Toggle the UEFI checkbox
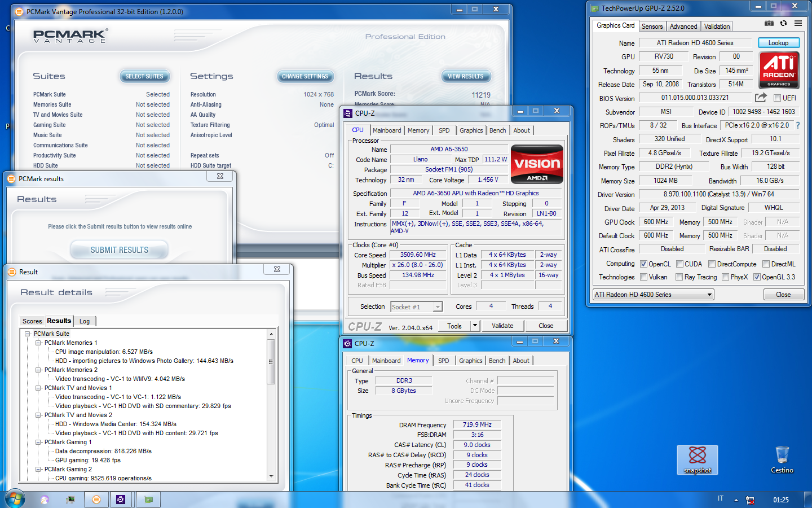The width and height of the screenshot is (812, 508). pyautogui.click(x=777, y=98)
